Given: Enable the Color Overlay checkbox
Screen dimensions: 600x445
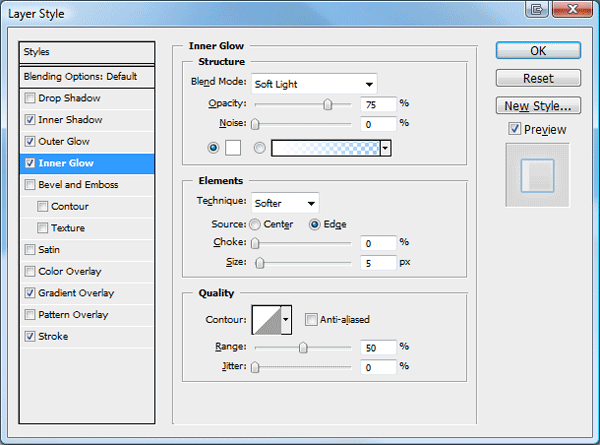Looking at the screenshot, I should (29, 272).
